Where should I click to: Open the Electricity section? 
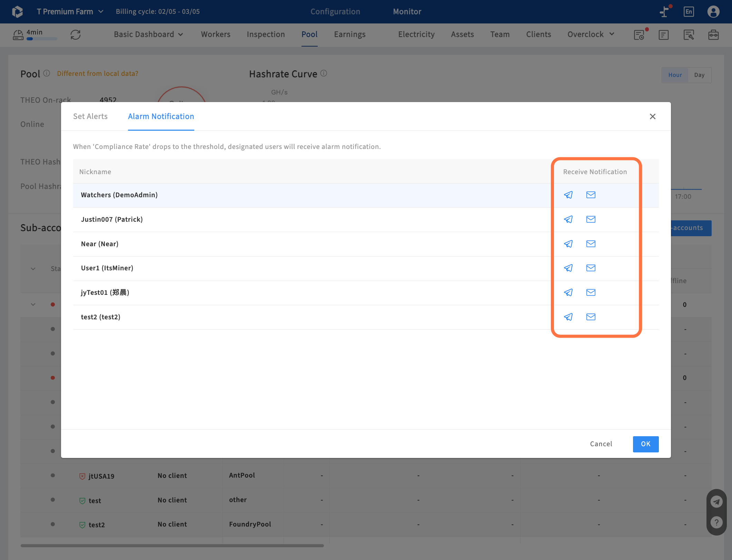416,34
